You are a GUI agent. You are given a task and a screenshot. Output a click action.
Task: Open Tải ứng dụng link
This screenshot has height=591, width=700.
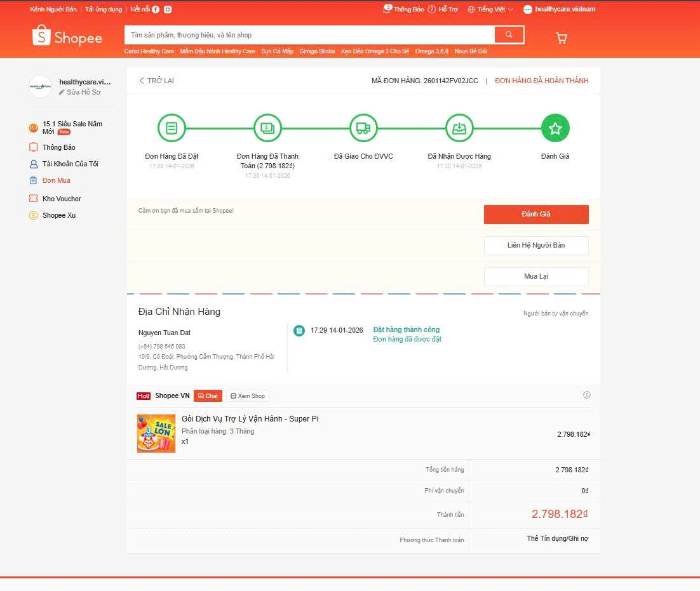(104, 10)
